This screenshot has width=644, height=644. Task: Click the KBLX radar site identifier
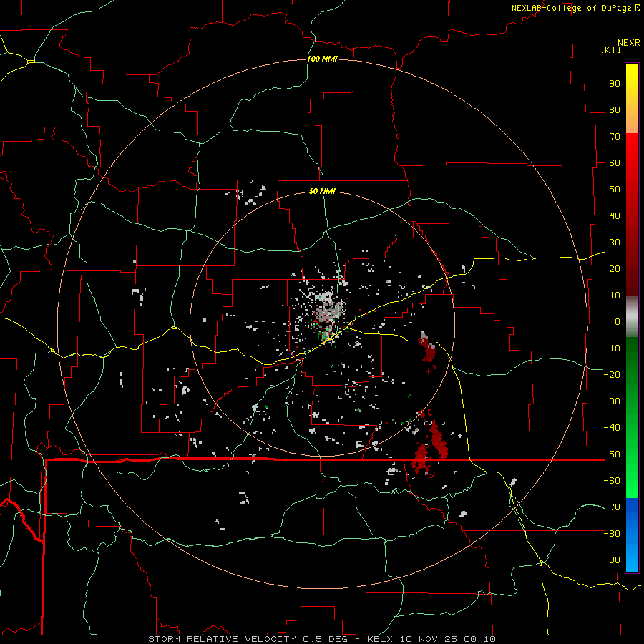tap(381, 639)
